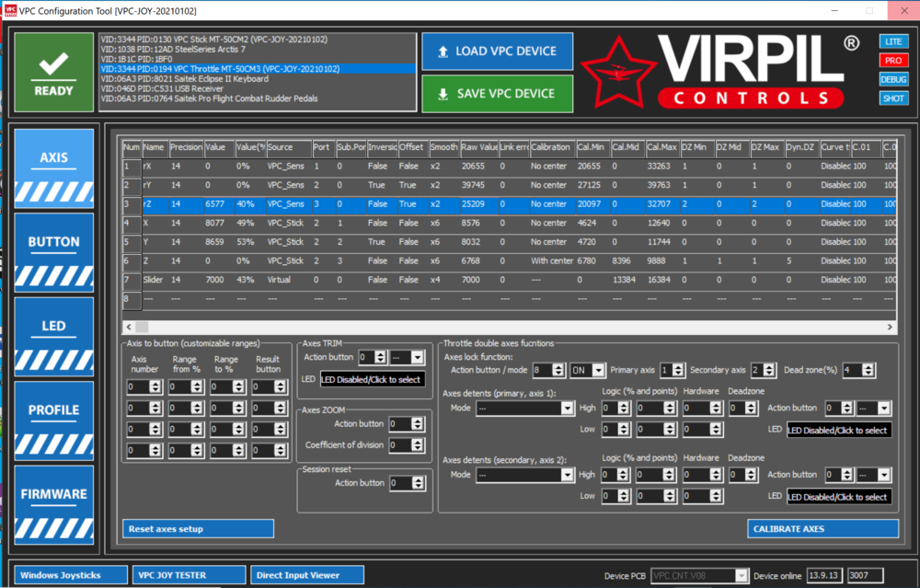Open the AXIS settings tab
The image size is (920, 588).
54,168
